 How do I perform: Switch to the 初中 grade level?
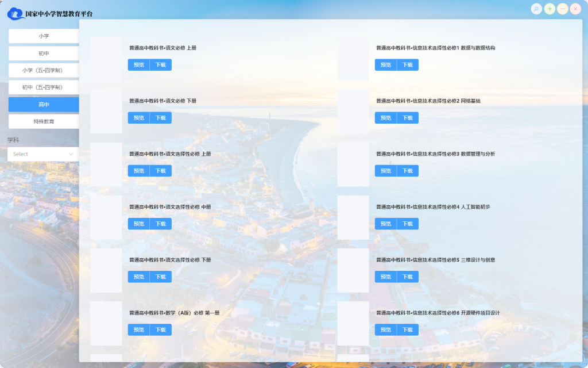click(44, 53)
